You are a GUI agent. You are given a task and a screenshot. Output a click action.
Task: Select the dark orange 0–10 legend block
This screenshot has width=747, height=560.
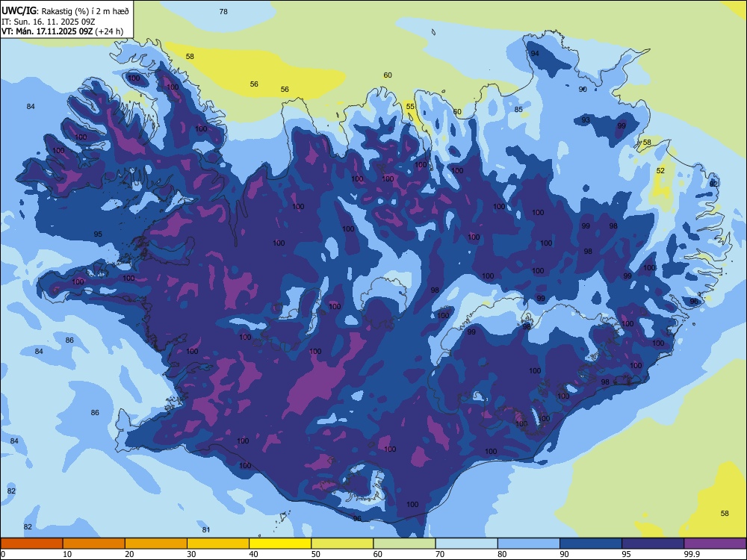point(31,544)
